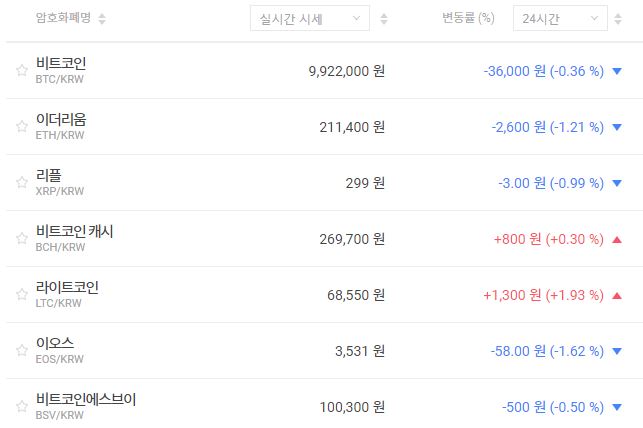
Task: Toggle the Ethereum favorite star
Action: click(x=21, y=126)
